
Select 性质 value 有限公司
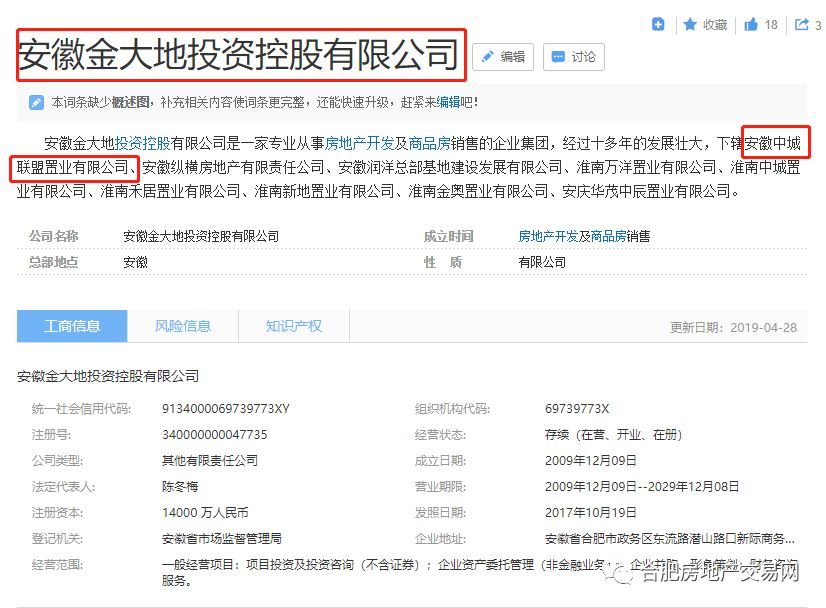(x=542, y=262)
